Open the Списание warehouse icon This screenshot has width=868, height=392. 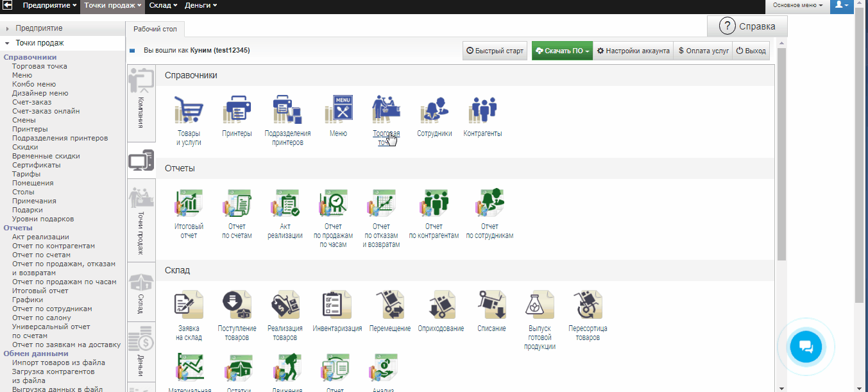[491, 305]
